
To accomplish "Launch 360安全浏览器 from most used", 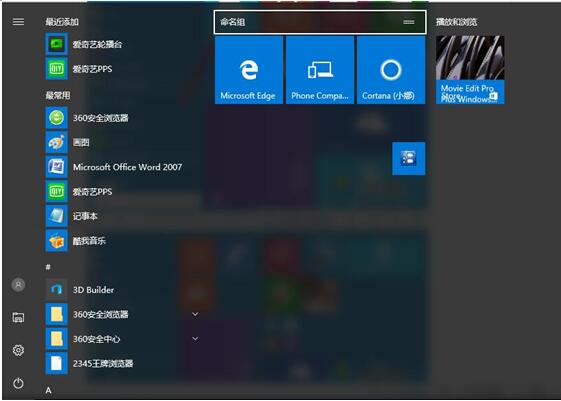I will 87,118.
